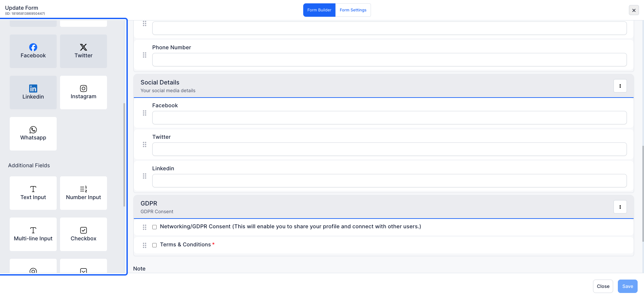This screenshot has height=299, width=644.
Task: Focus the Linkedin input field
Action: pyautogui.click(x=389, y=181)
